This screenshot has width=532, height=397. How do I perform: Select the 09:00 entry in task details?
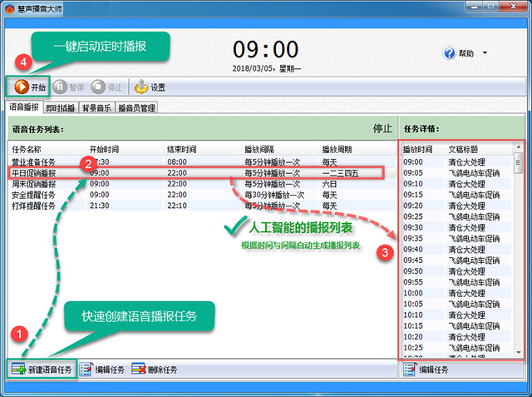(x=456, y=162)
